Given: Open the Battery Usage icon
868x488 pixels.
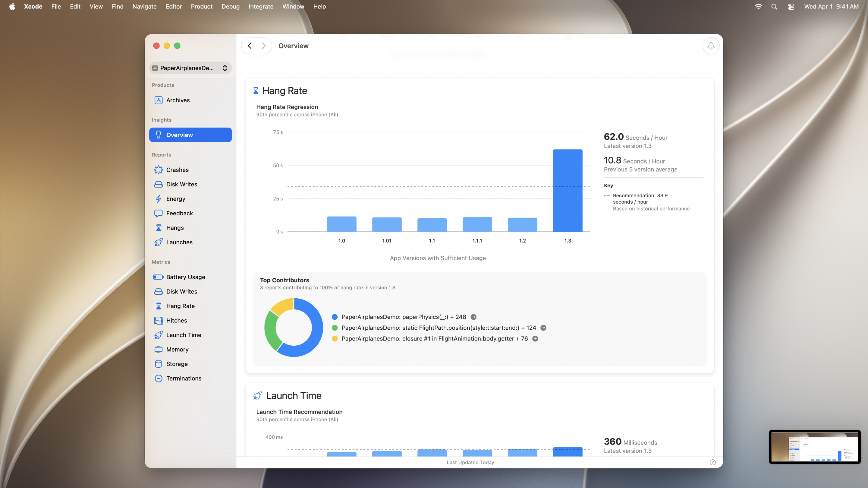Looking at the screenshot, I should [x=158, y=277].
